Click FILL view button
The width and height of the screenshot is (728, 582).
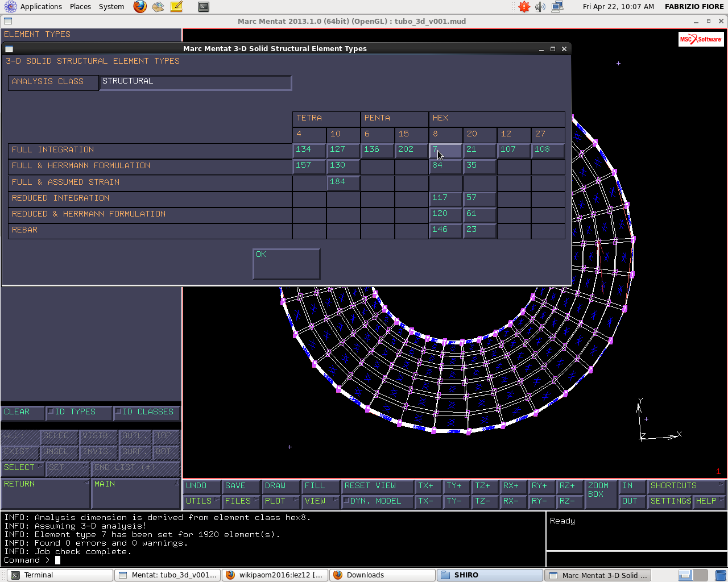pyautogui.click(x=320, y=486)
